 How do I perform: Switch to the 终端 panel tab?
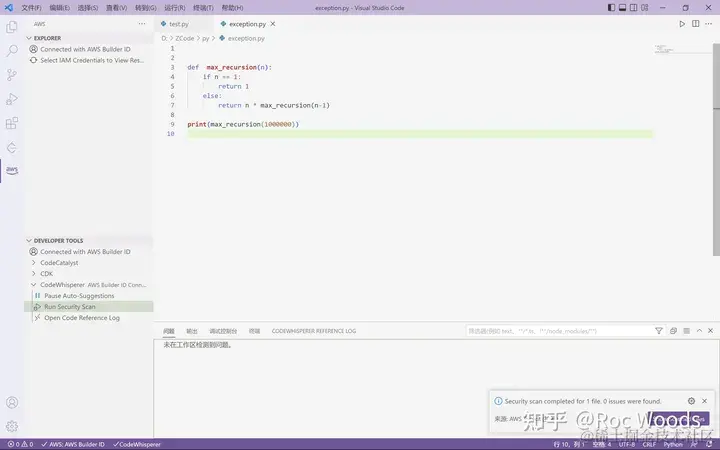tap(254, 331)
